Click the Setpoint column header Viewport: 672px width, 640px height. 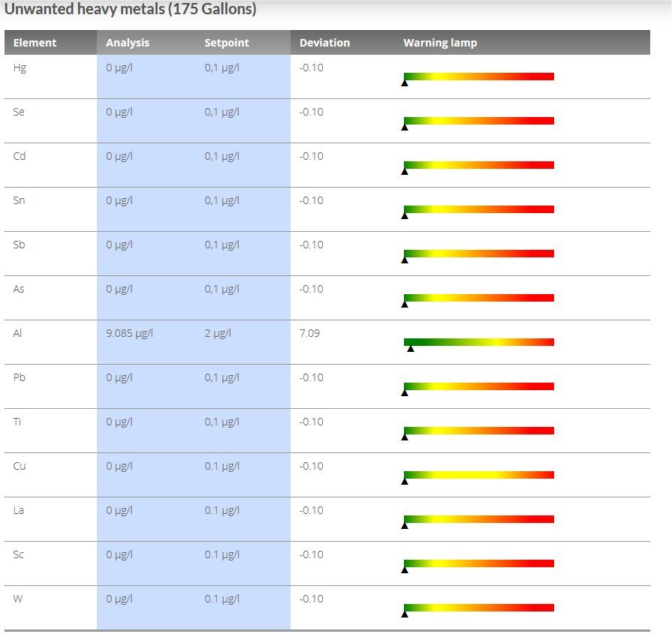click(226, 43)
